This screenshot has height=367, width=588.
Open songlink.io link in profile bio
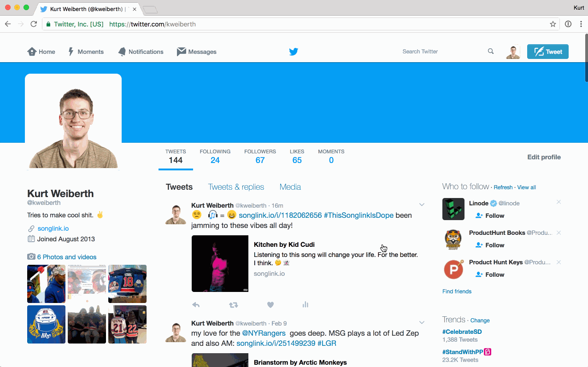pyautogui.click(x=53, y=228)
